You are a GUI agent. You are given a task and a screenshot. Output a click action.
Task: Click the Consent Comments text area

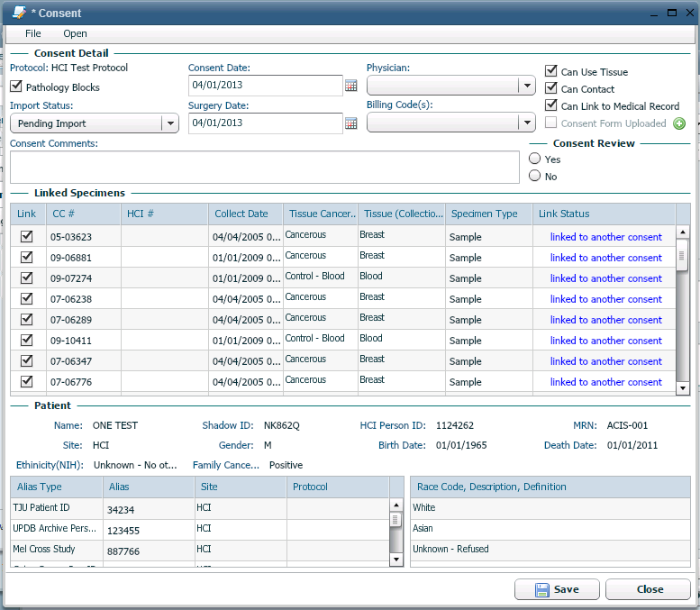click(x=265, y=167)
